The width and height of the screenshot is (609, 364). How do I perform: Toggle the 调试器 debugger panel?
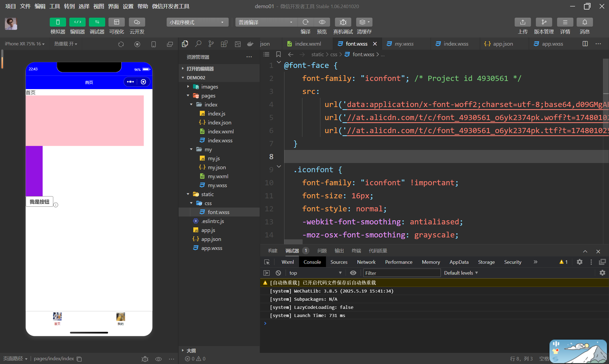pos(97,22)
